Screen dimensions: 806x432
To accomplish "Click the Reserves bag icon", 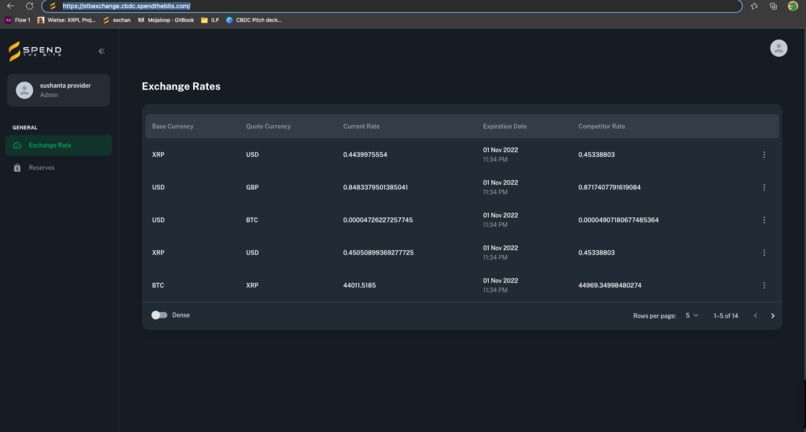I will coord(17,168).
